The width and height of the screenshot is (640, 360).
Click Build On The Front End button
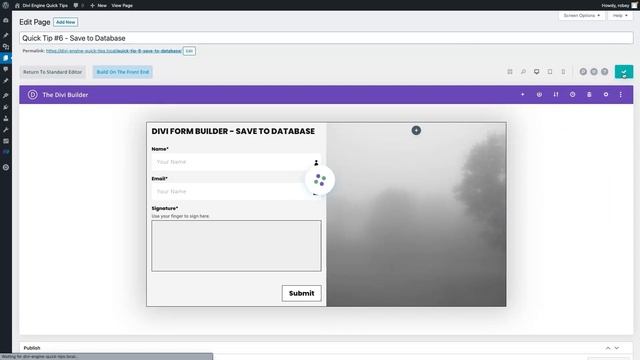tap(122, 72)
